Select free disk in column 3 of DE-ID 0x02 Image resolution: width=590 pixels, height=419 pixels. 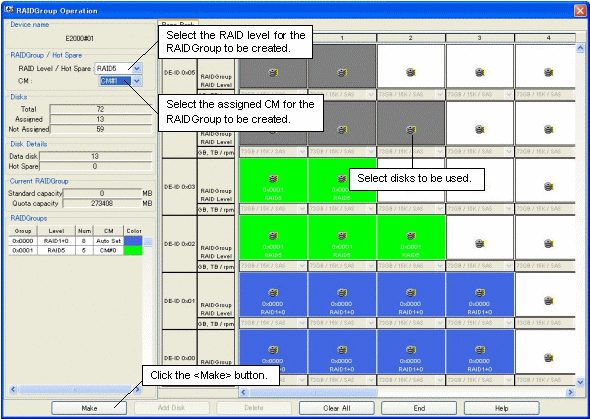pos(480,238)
